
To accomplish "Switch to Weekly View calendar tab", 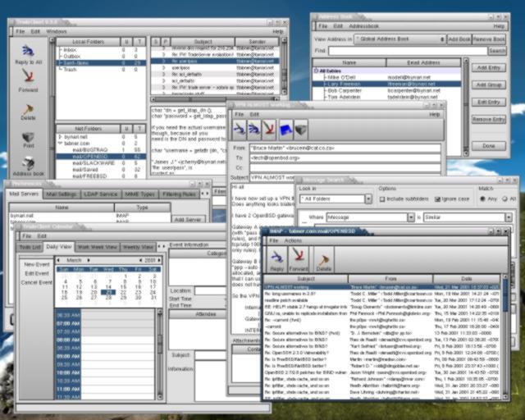I will pyautogui.click(x=139, y=247).
